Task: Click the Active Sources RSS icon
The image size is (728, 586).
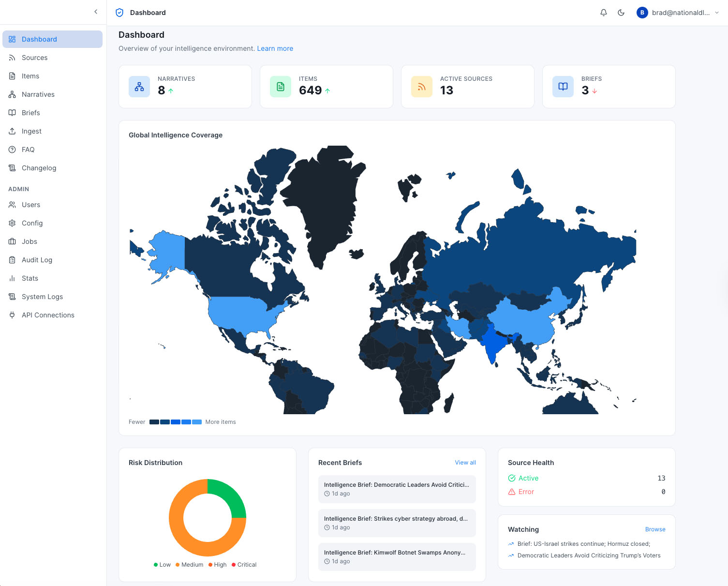Action: tap(421, 86)
